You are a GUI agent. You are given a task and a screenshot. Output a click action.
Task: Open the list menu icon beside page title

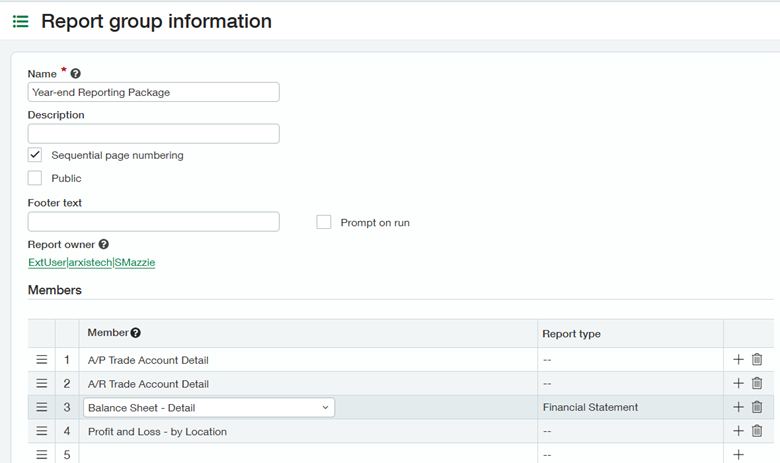tap(20, 21)
